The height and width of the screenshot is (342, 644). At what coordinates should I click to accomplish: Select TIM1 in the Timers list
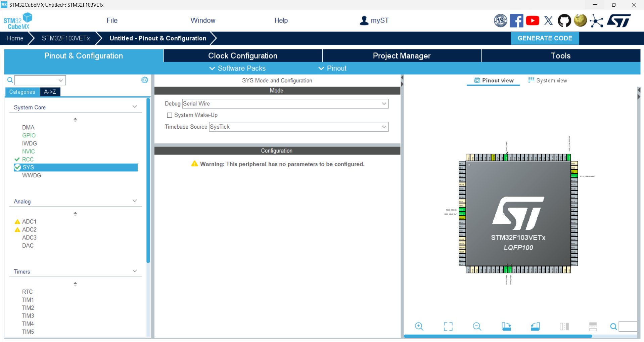(28, 300)
